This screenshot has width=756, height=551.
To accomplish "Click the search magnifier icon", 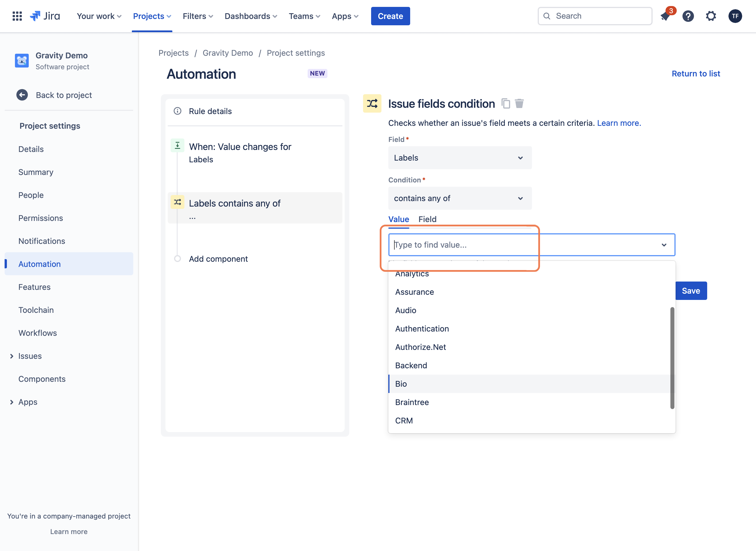I will (x=547, y=16).
